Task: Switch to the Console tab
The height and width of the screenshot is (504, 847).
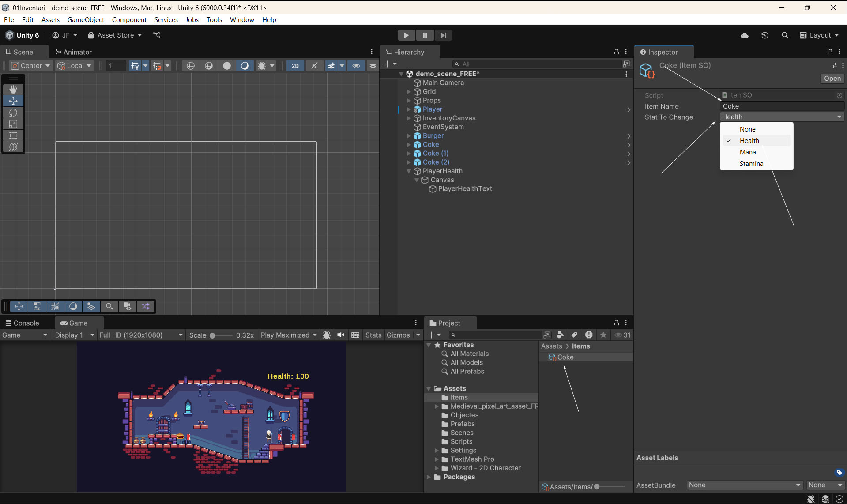Action: (23, 323)
